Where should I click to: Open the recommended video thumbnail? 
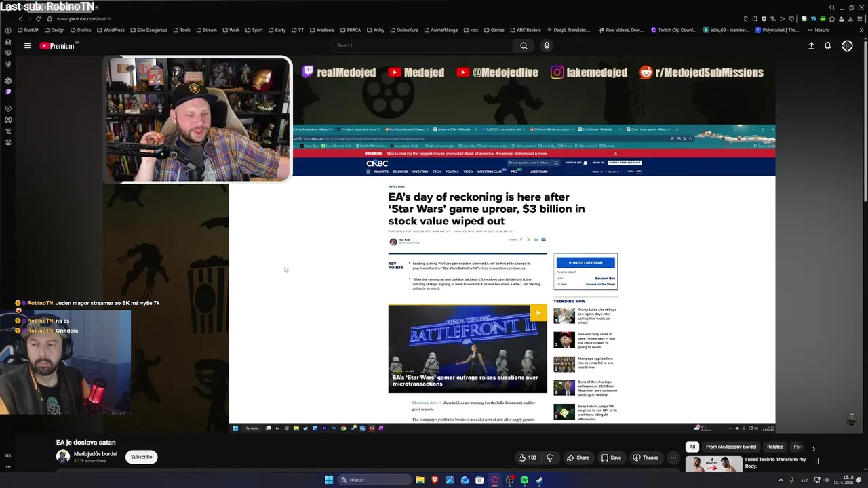pyautogui.click(x=713, y=464)
